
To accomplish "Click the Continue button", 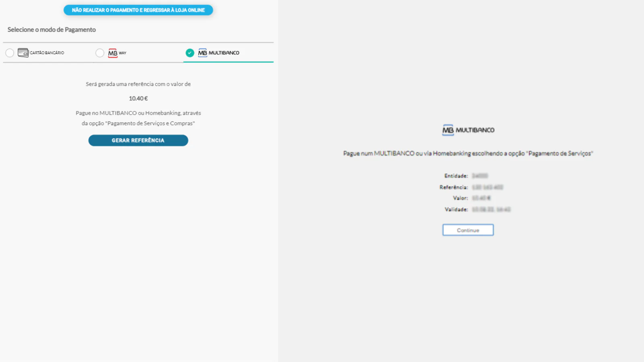I will [x=468, y=230].
